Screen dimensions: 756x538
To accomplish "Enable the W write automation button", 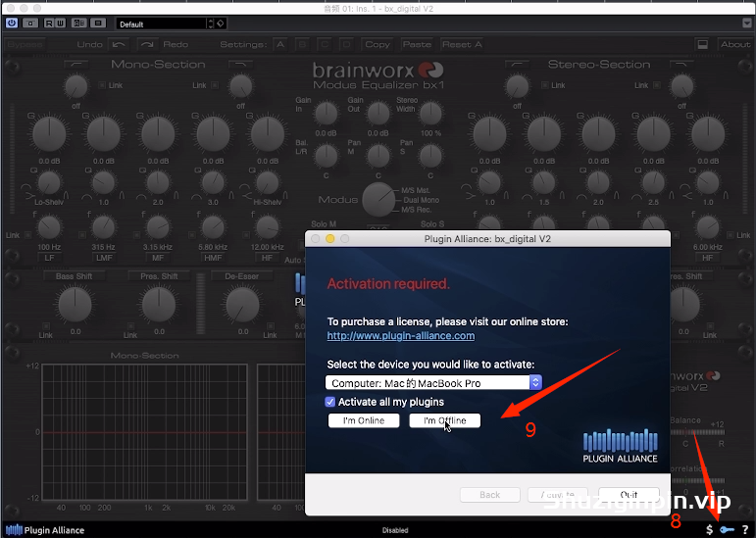I will coord(60,24).
